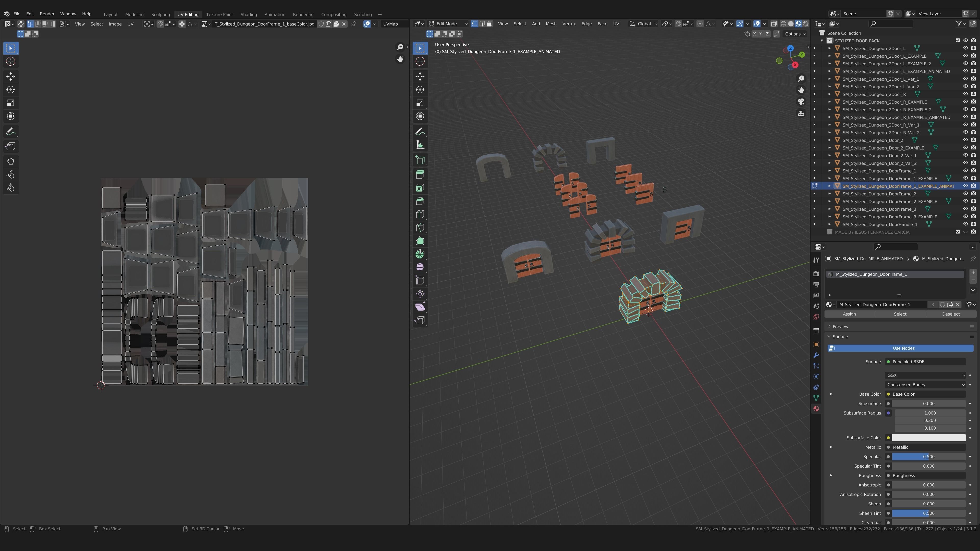Image resolution: width=980 pixels, height=551 pixels.
Task: Select the Poly Build tool
Action: click(x=420, y=241)
